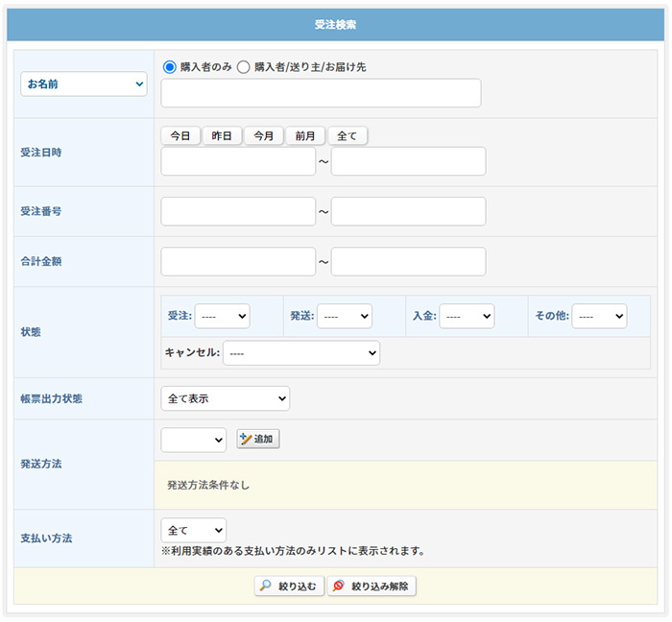Select the 購入者のみ radio button
Image resolution: width=672 pixels, height=622 pixels.
click(170, 67)
